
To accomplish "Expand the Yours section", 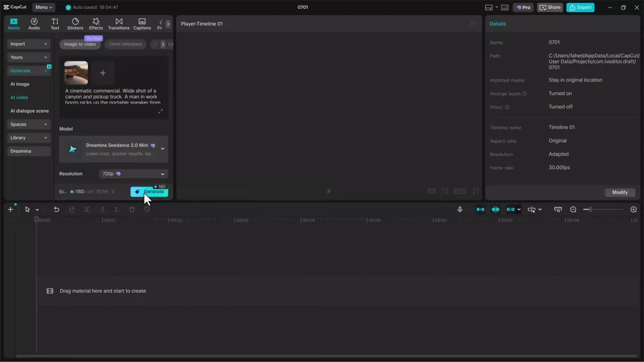I will [28, 57].
